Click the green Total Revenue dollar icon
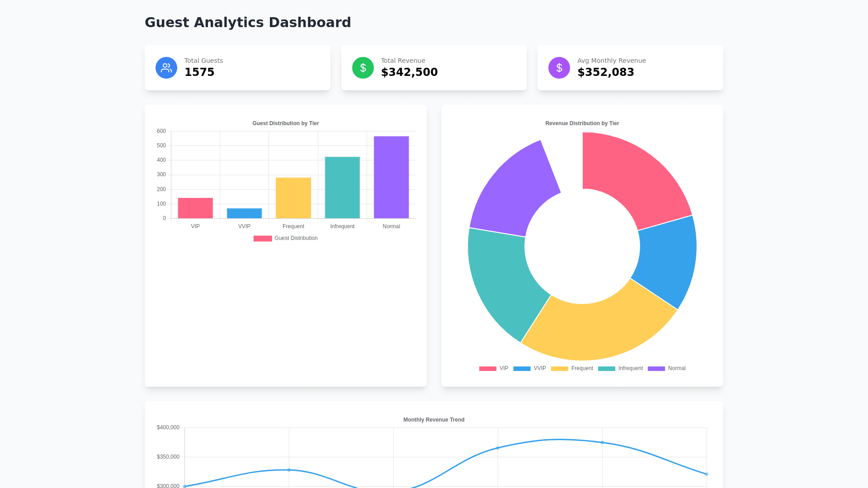 [363, 68]
